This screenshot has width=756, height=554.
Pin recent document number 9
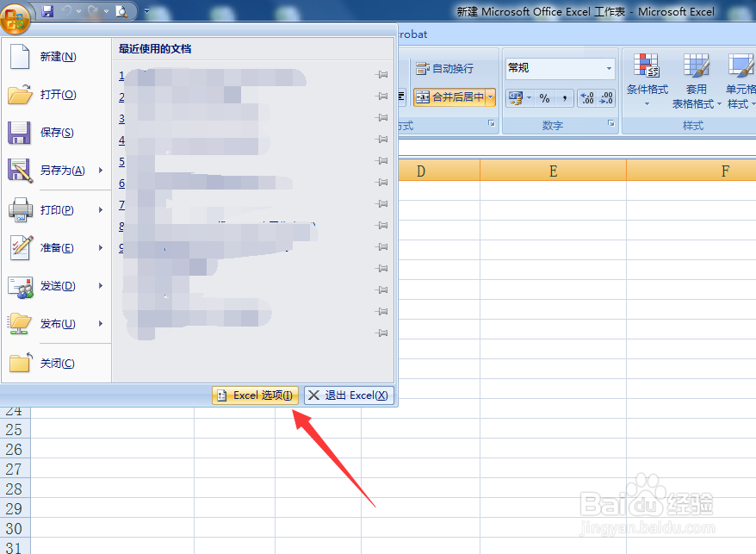(x=381, y=247)
